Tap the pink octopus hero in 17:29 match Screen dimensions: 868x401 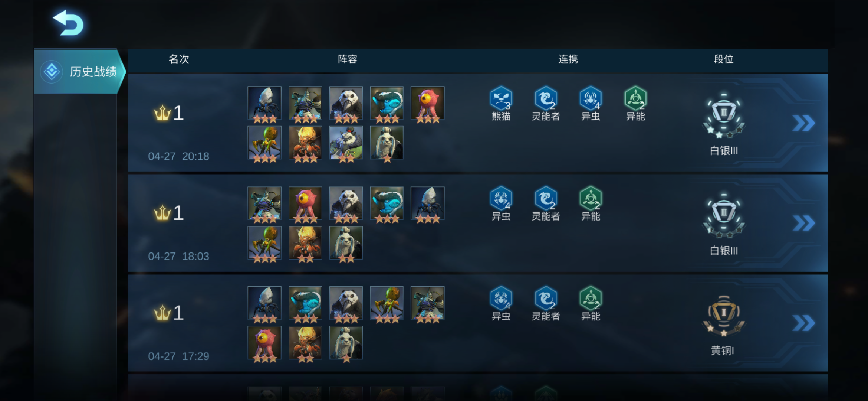pyautogui.click(x=264, y=343)
